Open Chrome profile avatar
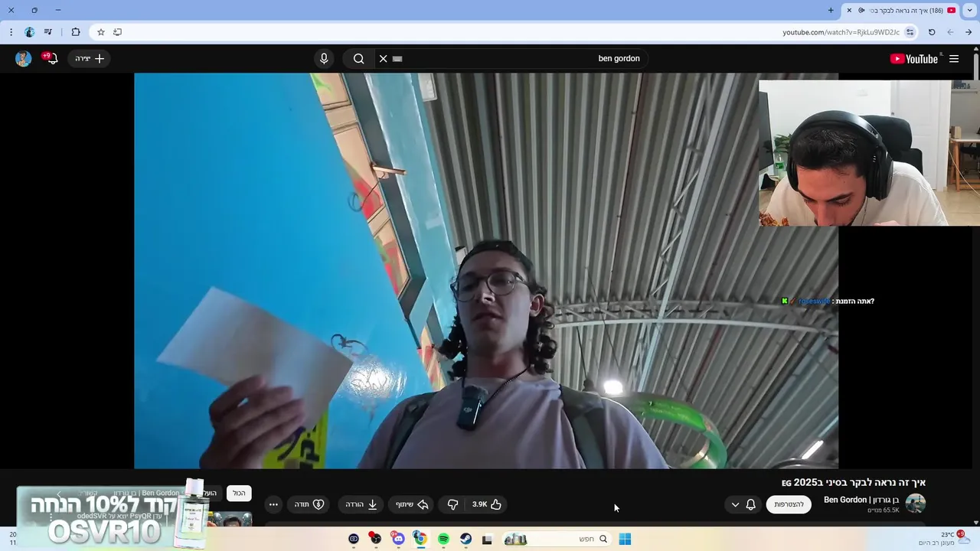 [29, 32]
